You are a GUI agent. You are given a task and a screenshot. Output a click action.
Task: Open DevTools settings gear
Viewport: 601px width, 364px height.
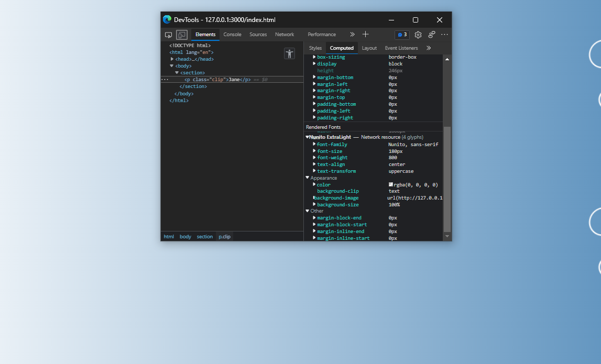(418, 35)
